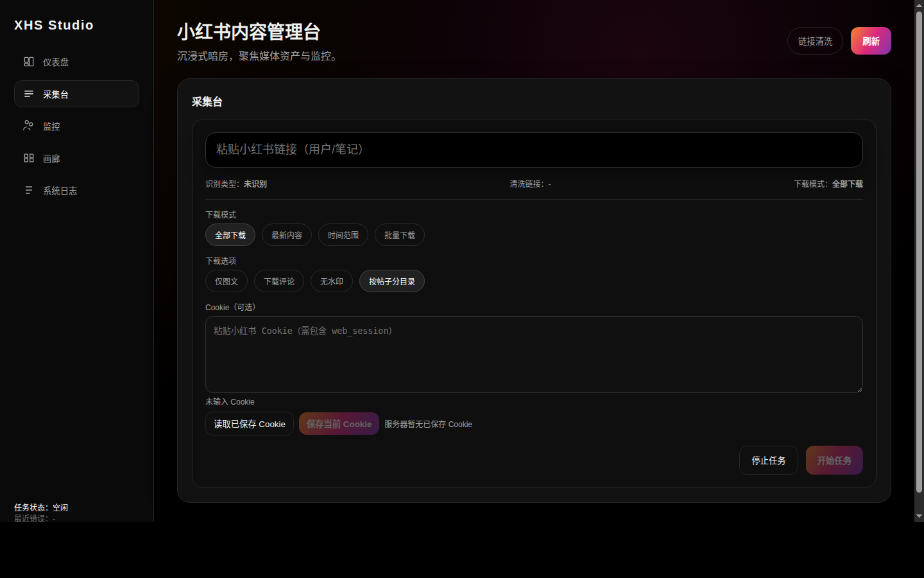
Task: Click the list icon beside 系统日志
Action: pos(29,190)
